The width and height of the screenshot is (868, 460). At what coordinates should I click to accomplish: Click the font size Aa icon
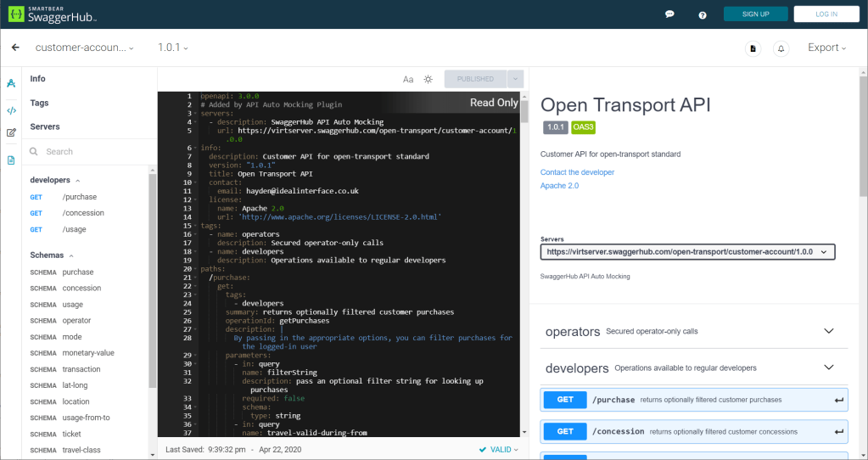pos(408,79)
